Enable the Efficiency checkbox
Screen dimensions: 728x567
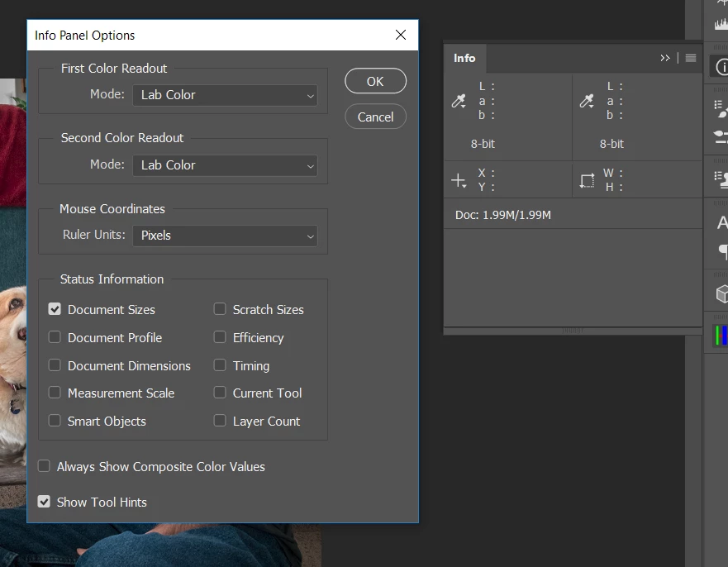pos(220,337)
